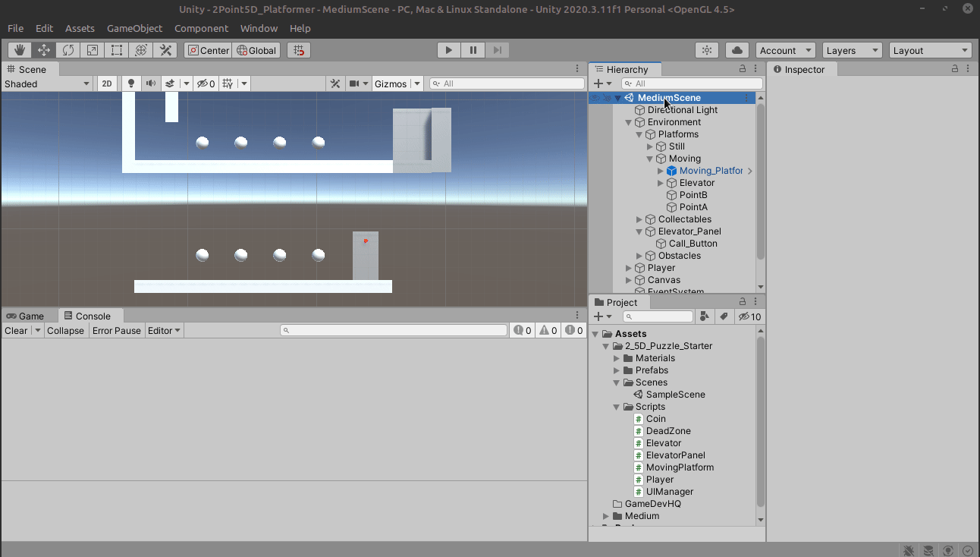
Task: Lock the Inspector panel
Action: click(955, 69)
